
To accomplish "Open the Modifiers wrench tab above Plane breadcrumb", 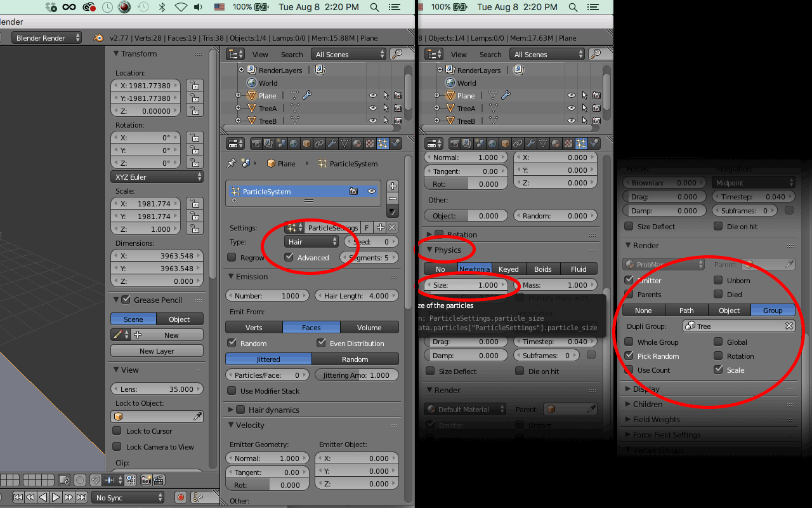I will click(x=332, y=144).
